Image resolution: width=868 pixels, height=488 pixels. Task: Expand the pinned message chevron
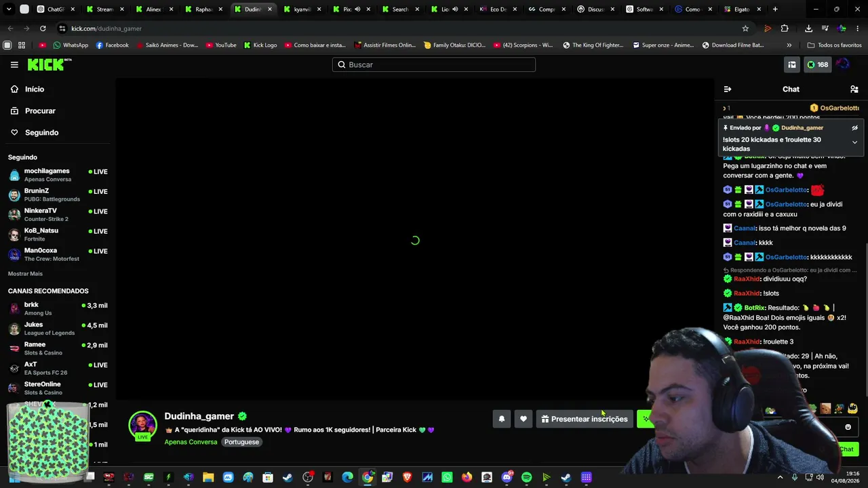[x=854, y=142]
